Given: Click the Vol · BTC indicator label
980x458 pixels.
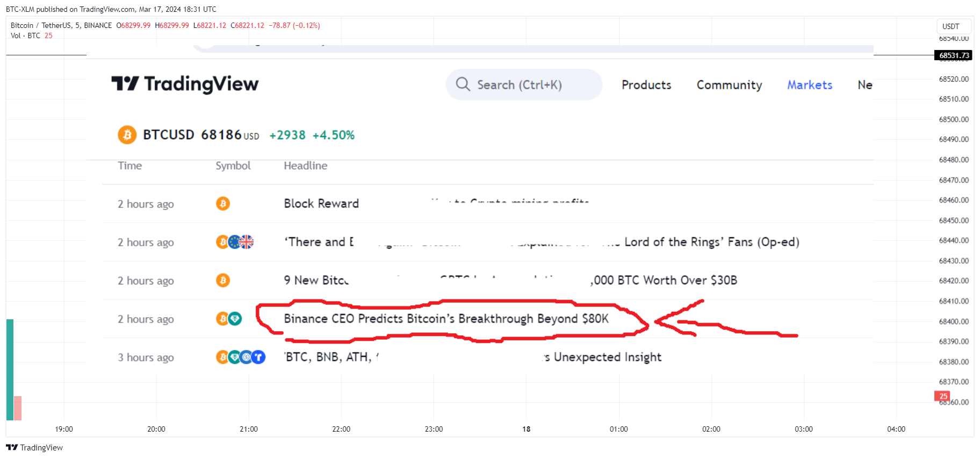Looking at the screenshot, I should click(x=25, y=35).
